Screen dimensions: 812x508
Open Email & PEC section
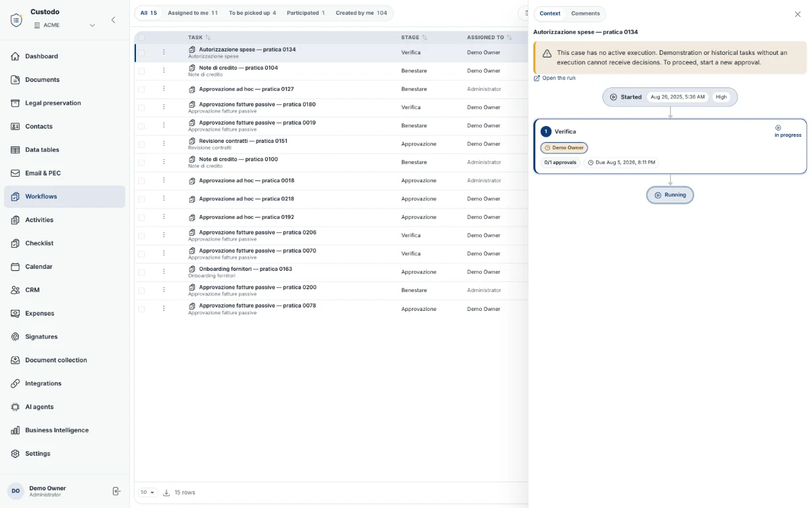64,173
